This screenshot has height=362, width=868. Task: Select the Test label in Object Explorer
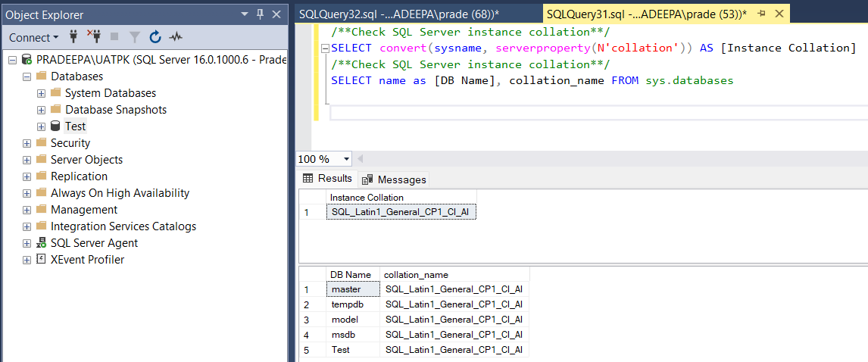[75, 126]
